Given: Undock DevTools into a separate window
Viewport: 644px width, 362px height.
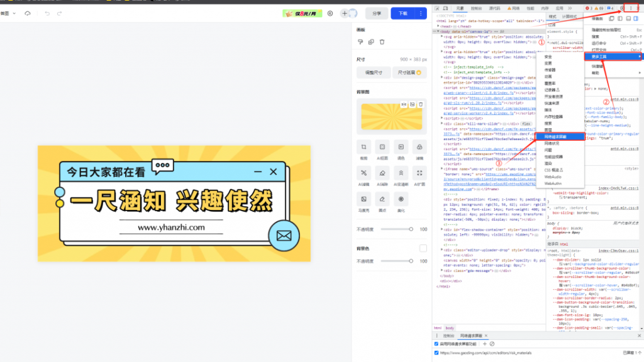Looking at the screenshot, I should (x=611, y=18).
